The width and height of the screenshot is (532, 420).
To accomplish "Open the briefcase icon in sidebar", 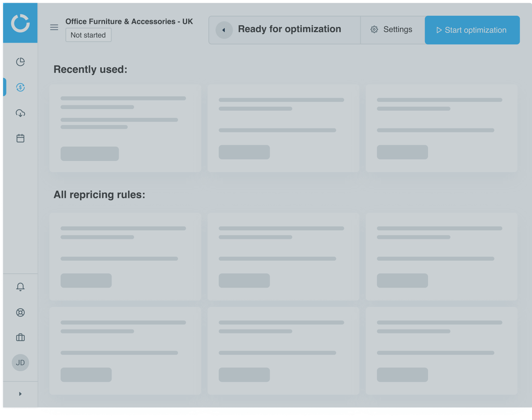I will coord(21,337).
